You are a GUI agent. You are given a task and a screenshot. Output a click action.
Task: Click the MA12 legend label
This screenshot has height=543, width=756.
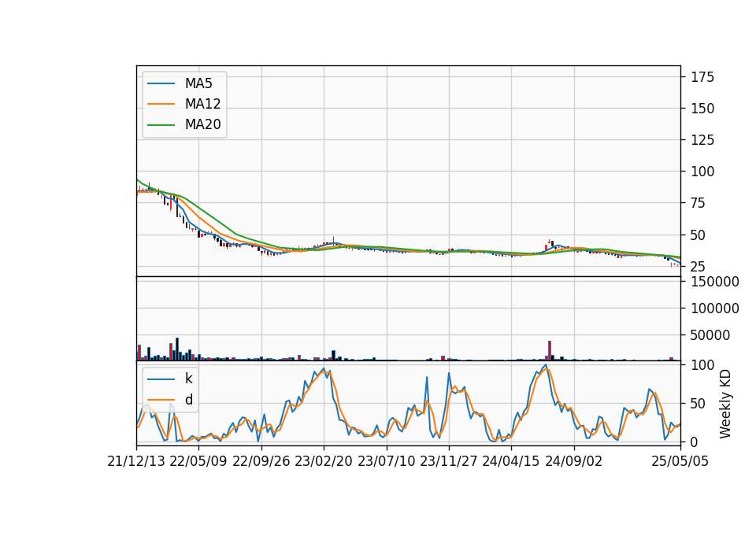[x=202, y=104]
